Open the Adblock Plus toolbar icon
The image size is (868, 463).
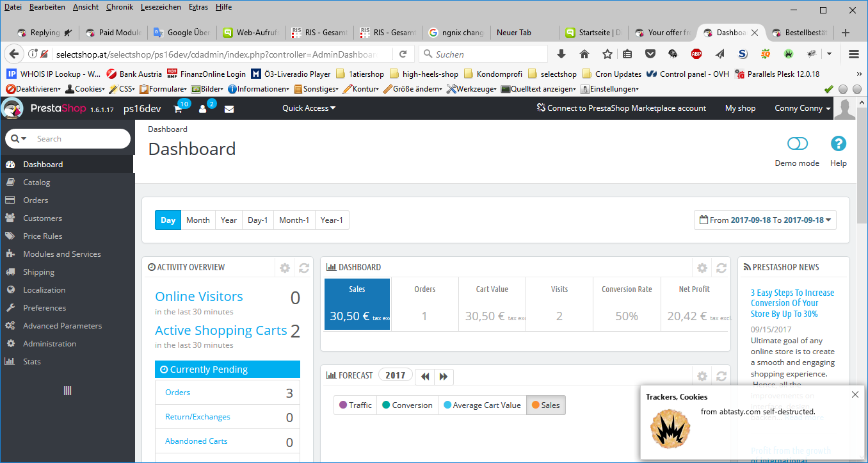pos(696,54)
